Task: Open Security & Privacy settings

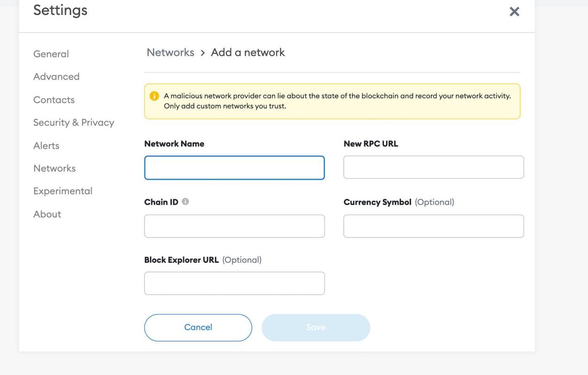Action: pyautogui.click(x=74, y=122)
